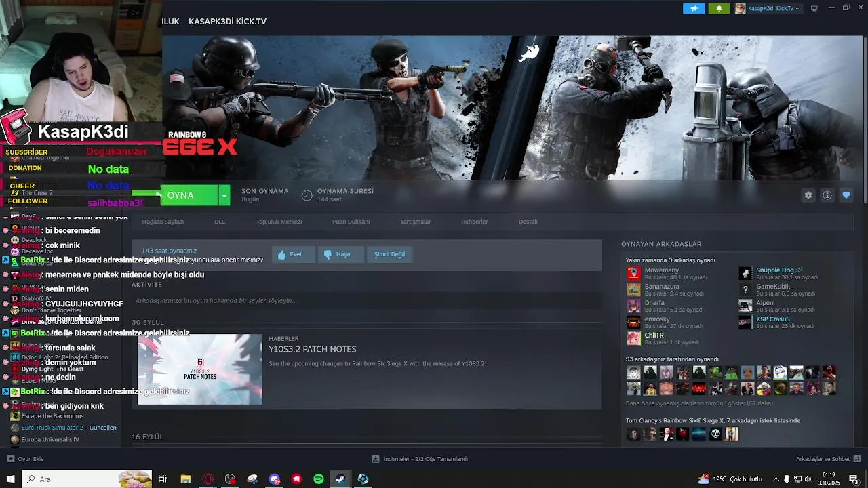Image resolution: width=868 pixels, height=488 pixels.
Task: Open game settings gear icon
Action: tap(808, 195)
